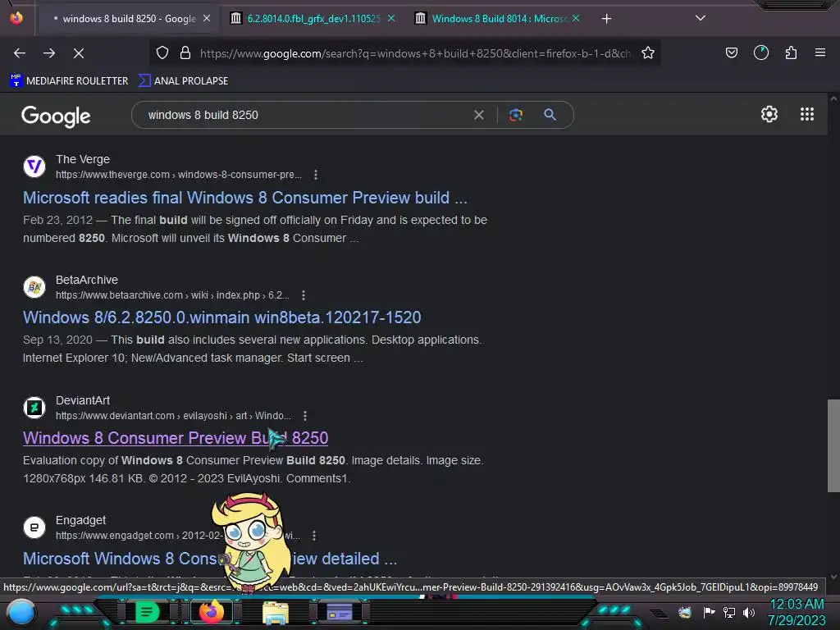The height and width of the screenshot is (630, 840).
Task: Open clock showing 12:03 AM
Action: (x=797, y=612)
